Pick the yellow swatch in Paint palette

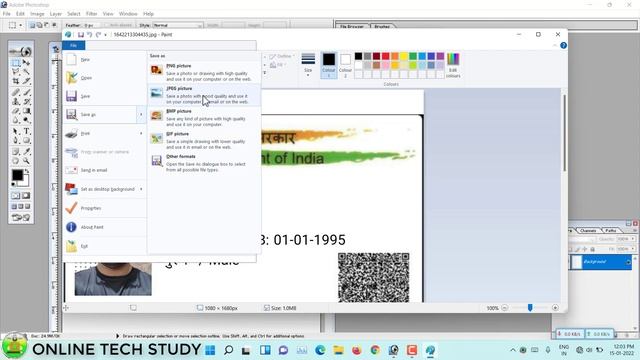pyautogui.click(x=404, y=56)
